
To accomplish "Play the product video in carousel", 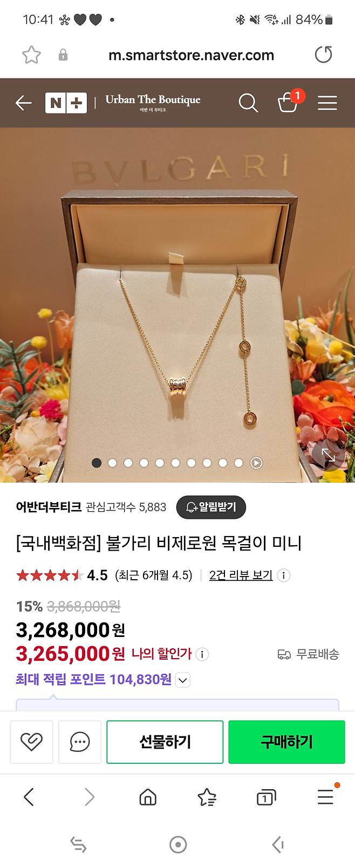I will 256,463.
